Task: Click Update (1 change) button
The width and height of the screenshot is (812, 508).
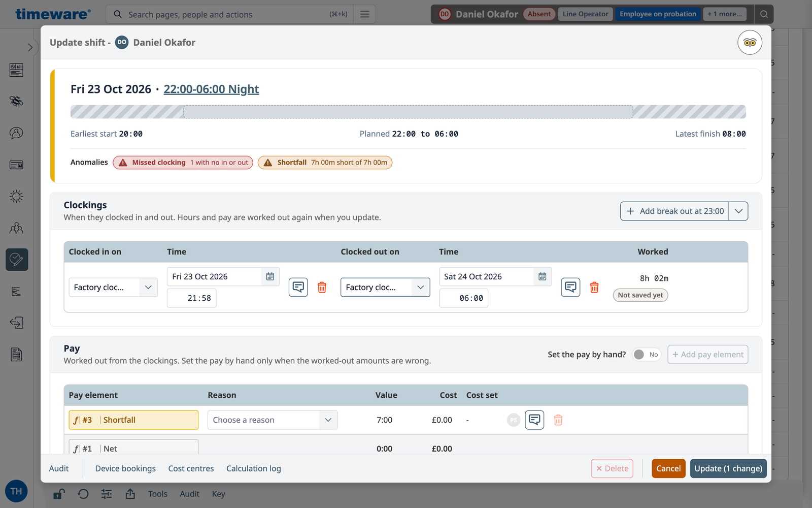Action: click(x=728, y=468)
